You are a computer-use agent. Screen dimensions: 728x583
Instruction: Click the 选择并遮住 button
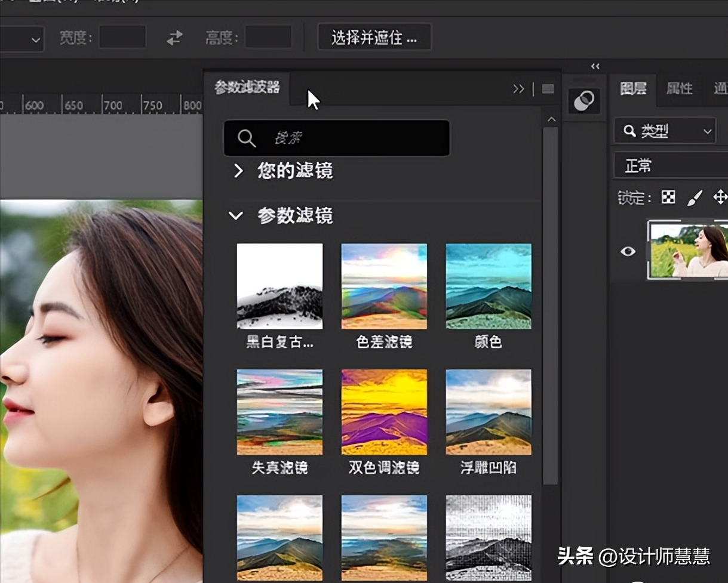point(374,38)
